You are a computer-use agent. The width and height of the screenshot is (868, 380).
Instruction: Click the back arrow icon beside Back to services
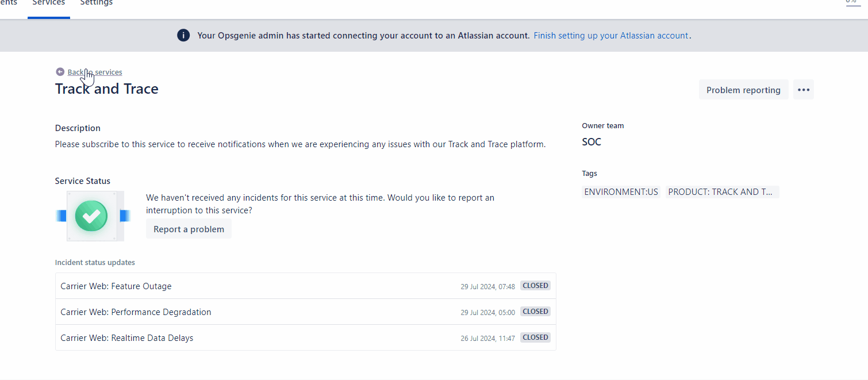(x=60, y=72)
